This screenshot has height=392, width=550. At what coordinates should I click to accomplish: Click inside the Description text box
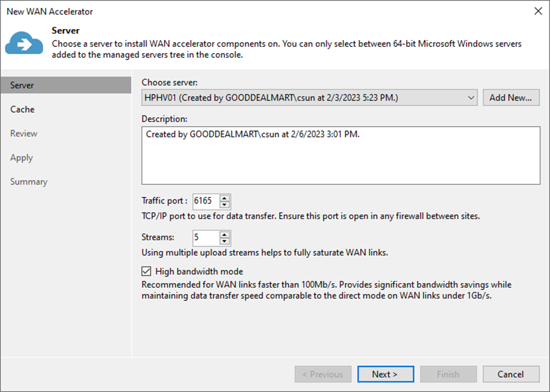click(x=341, y=155)
